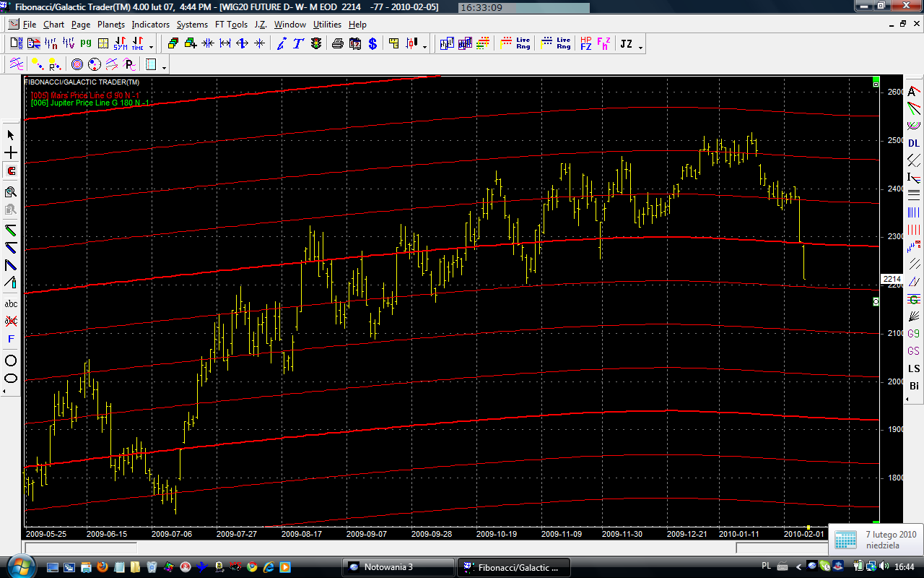The width and height of the screenshot is (924, 578).
Task: Open dropdown arrow beside the grid icon
Action: (165, 68)
